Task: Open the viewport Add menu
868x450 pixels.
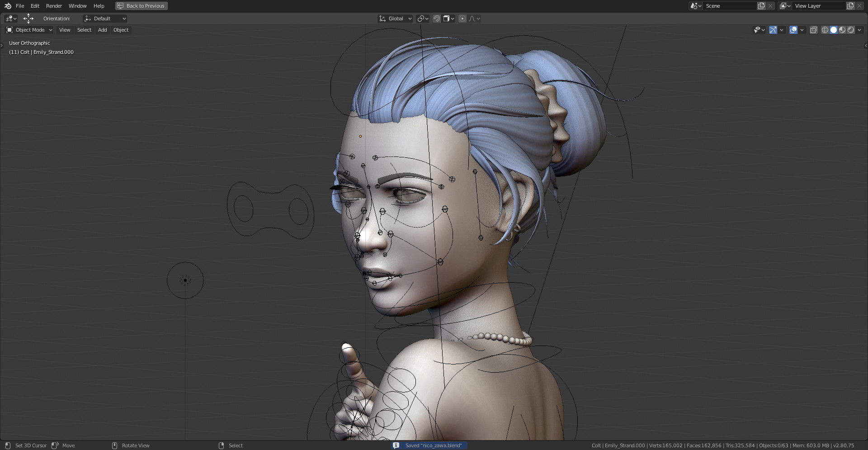Action: click(x=103, y=30)
